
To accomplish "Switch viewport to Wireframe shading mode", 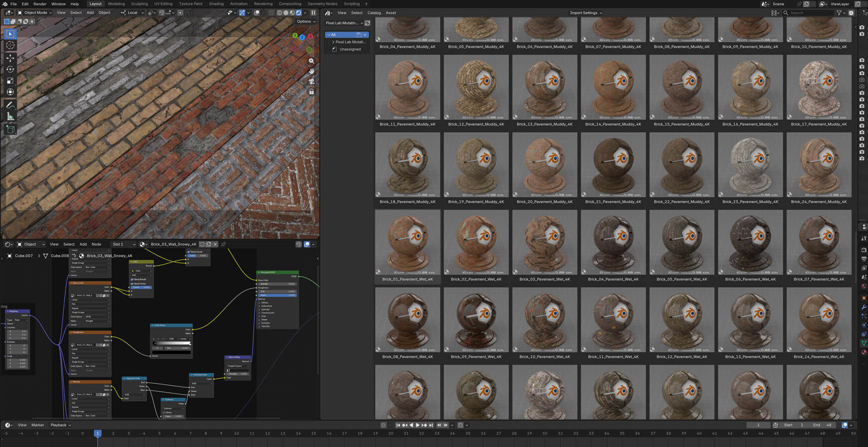I will (x=279, y=13).
